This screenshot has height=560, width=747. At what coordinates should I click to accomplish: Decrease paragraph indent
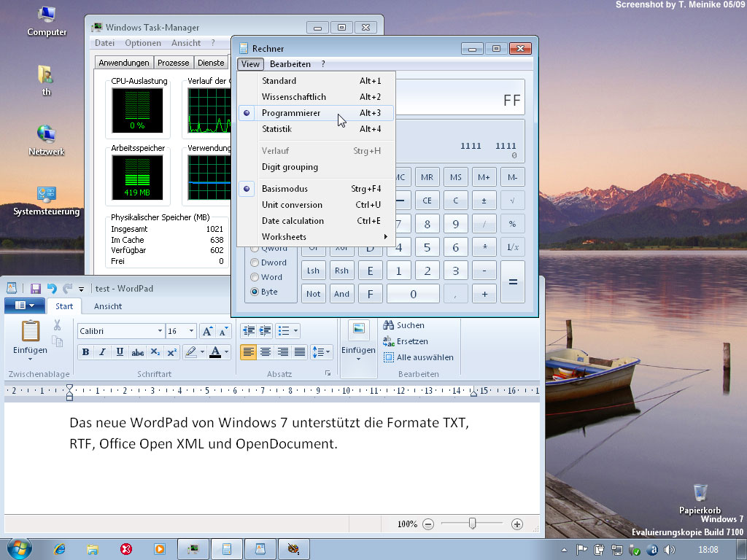[x=248, y=330]
